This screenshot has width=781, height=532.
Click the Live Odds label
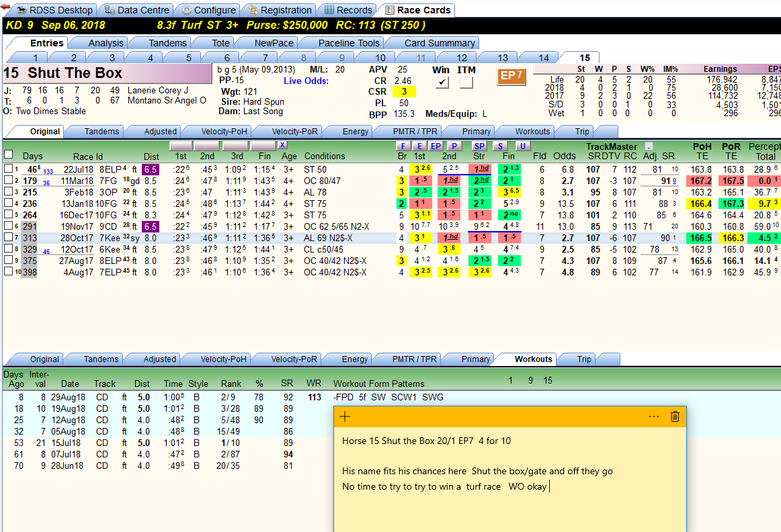tap(306, 81)
